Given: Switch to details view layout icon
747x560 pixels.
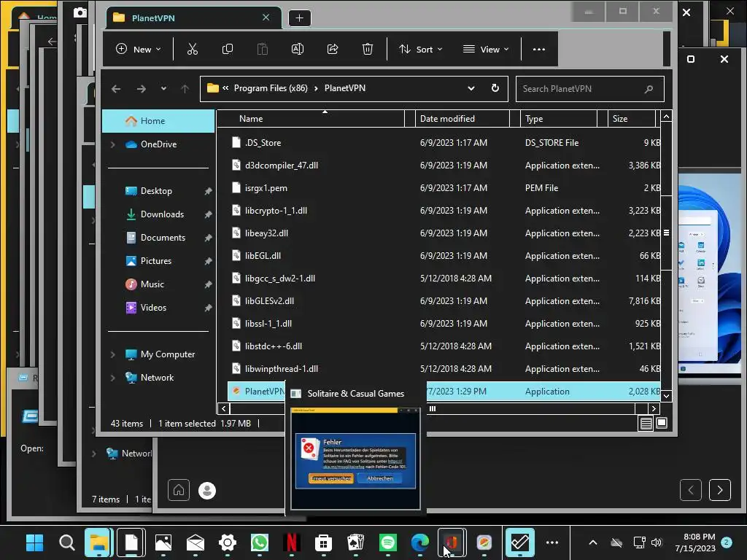Looking at the screenshot, I should pyautogui.click(x=646, y=424).
